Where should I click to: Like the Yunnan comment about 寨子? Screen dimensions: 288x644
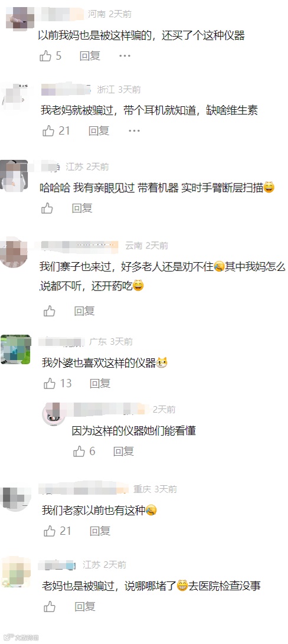(x=50, y=311)
